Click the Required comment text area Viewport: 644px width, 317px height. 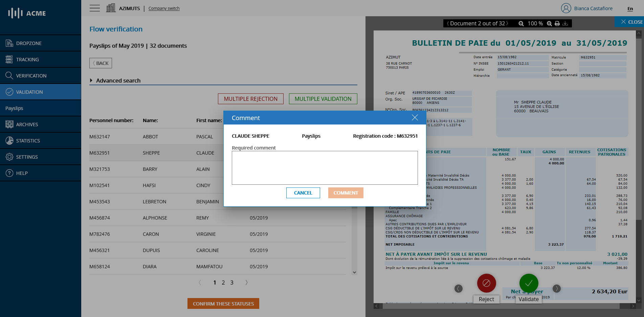[325, 168]
